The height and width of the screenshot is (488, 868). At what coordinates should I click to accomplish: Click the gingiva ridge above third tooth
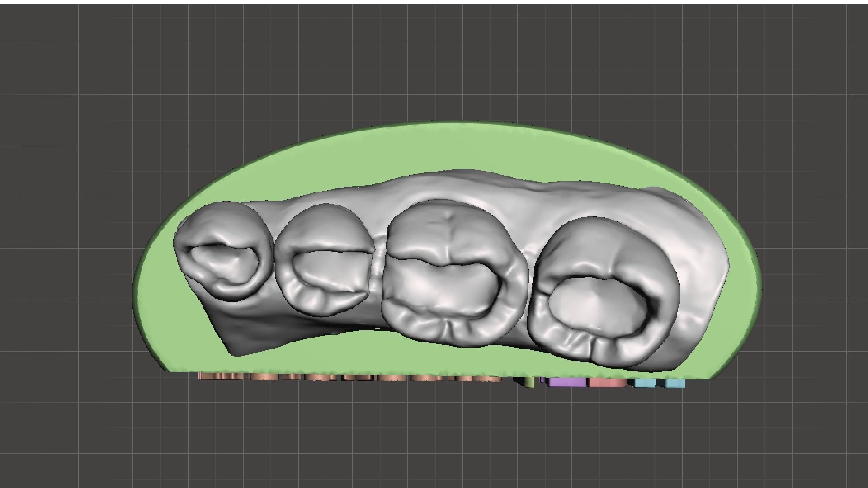(x=452, y=185)
